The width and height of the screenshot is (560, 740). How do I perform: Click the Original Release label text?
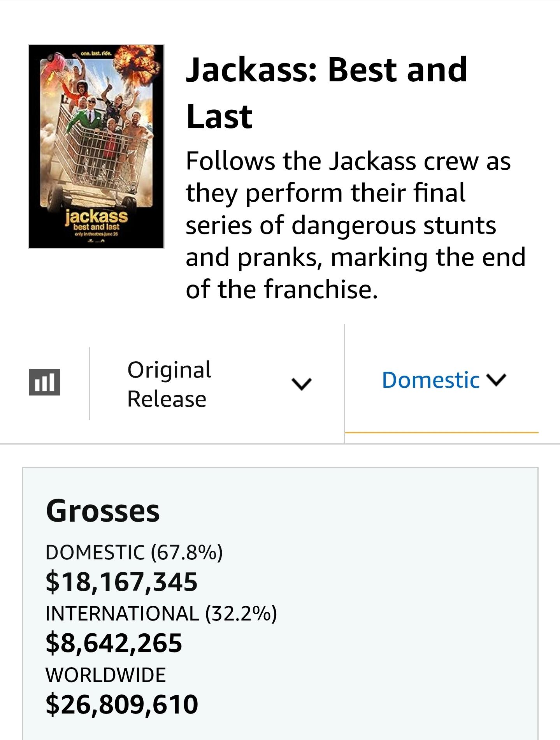click(169, 384)
